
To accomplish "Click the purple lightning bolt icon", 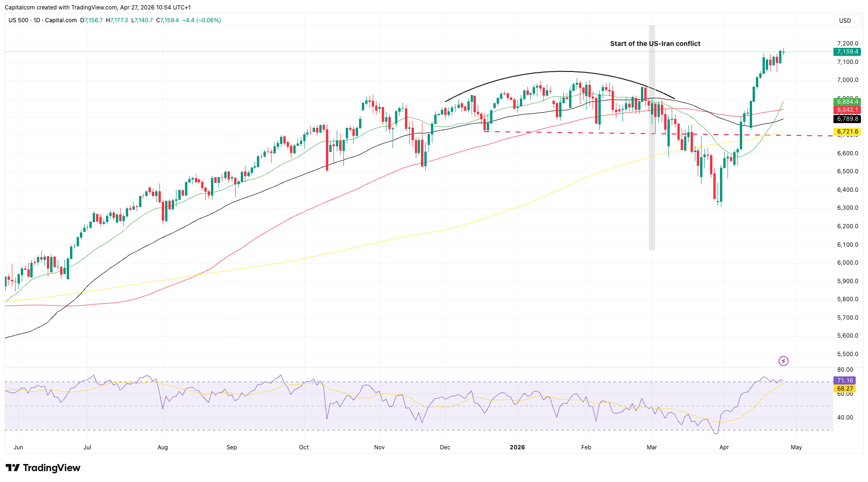I will click(x=783, y=361).
